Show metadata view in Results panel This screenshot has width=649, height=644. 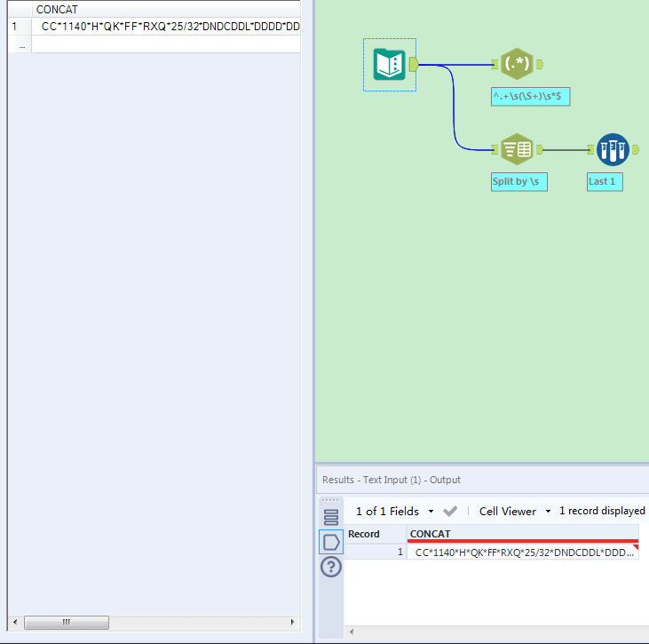click(330, 517)
